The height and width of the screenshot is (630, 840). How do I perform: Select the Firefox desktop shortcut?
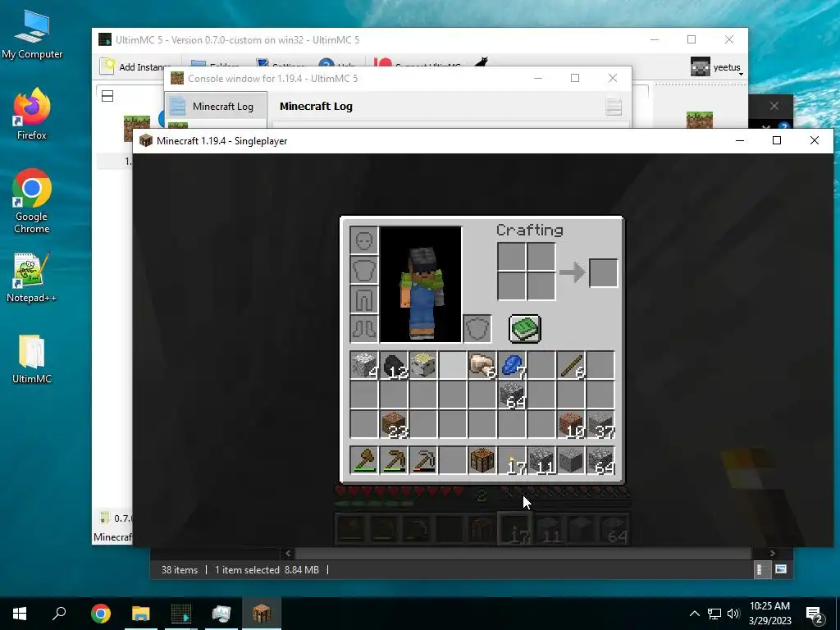[x=32, y=114]
